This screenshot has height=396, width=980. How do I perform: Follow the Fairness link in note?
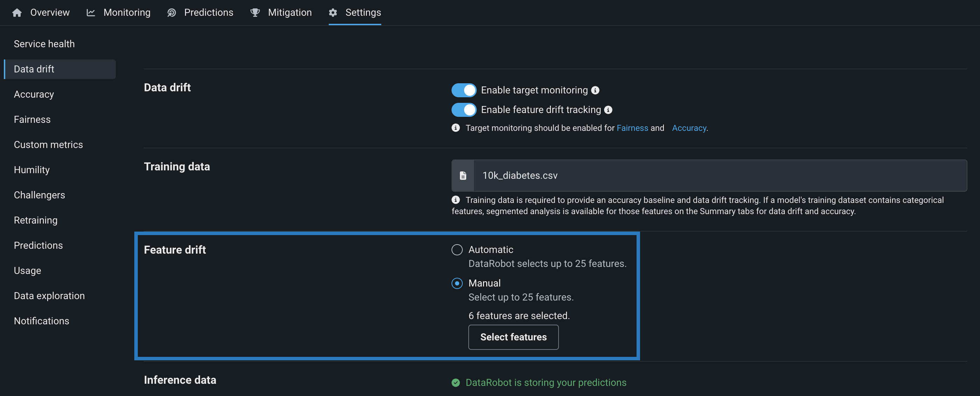point(632,128)
